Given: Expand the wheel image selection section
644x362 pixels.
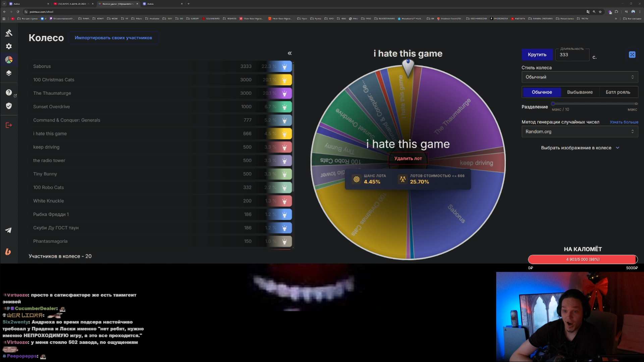Looking at the screenshot, I should click(x=580, y=148).
